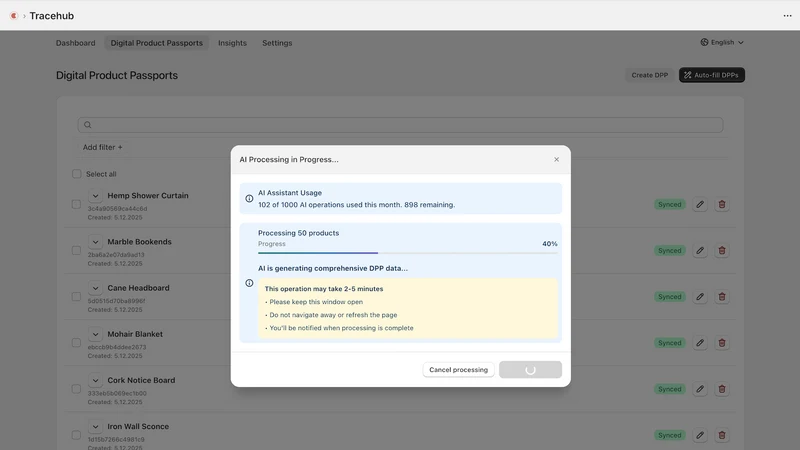Click the Synced badge for Cork Notice Board
The width and height of the screenshot is (800, 450).
669,389
